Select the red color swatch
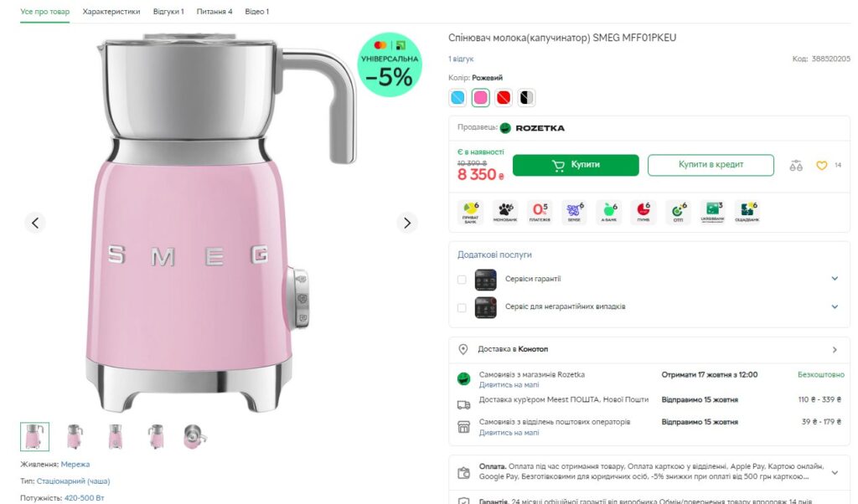Viewport: 858px width, 504px height. 504,98
